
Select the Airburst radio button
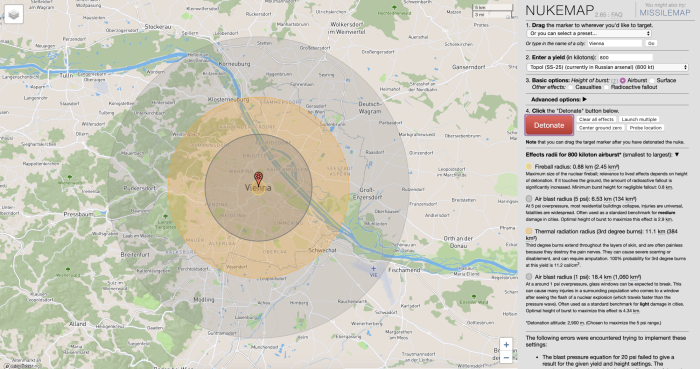[x=622, y=81]
